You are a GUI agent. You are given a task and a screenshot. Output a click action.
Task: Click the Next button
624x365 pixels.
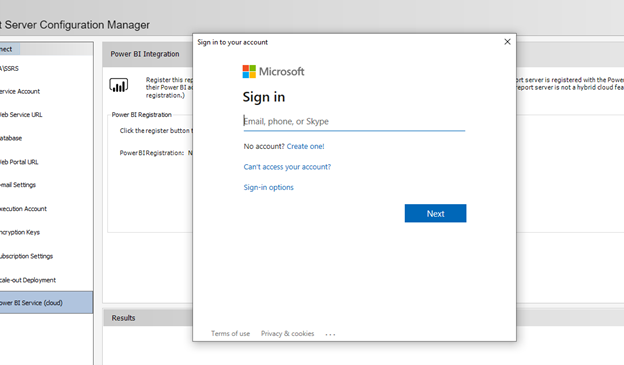435,213
